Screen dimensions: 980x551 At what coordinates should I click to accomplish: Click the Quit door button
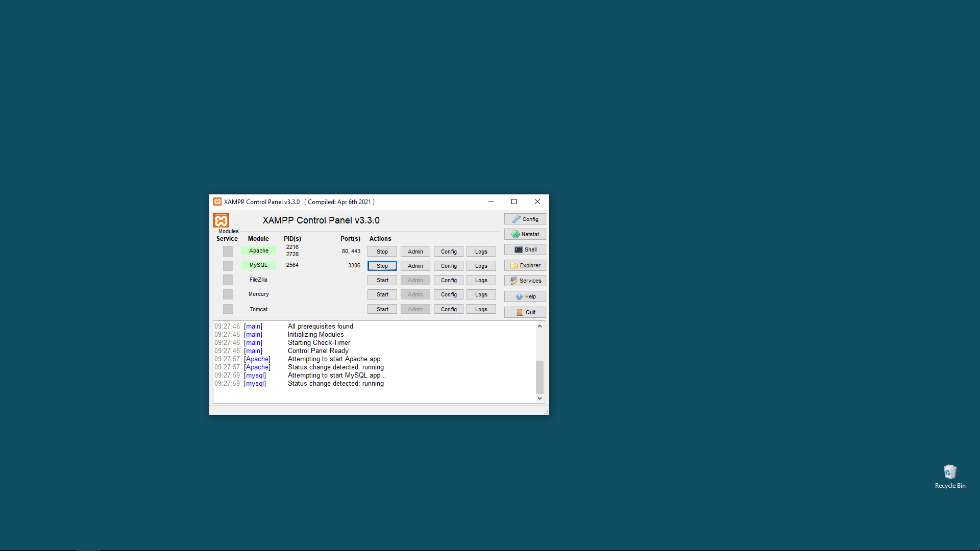click(525, 312)
